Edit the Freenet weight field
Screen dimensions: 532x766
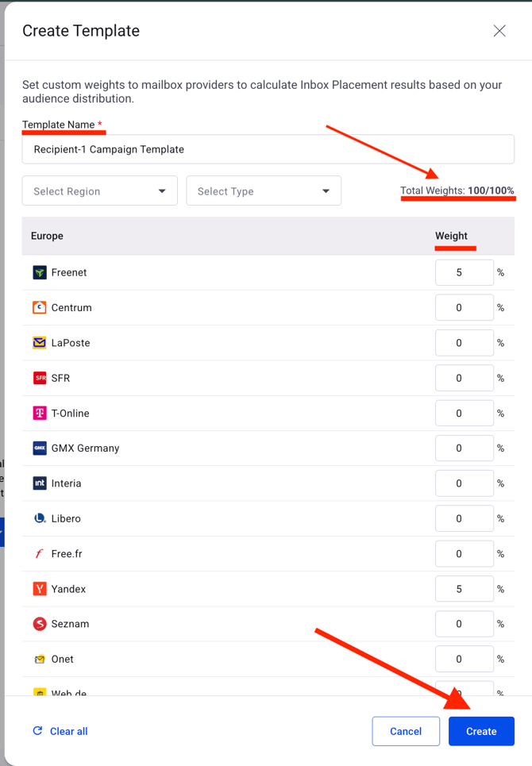pos(464,272)
